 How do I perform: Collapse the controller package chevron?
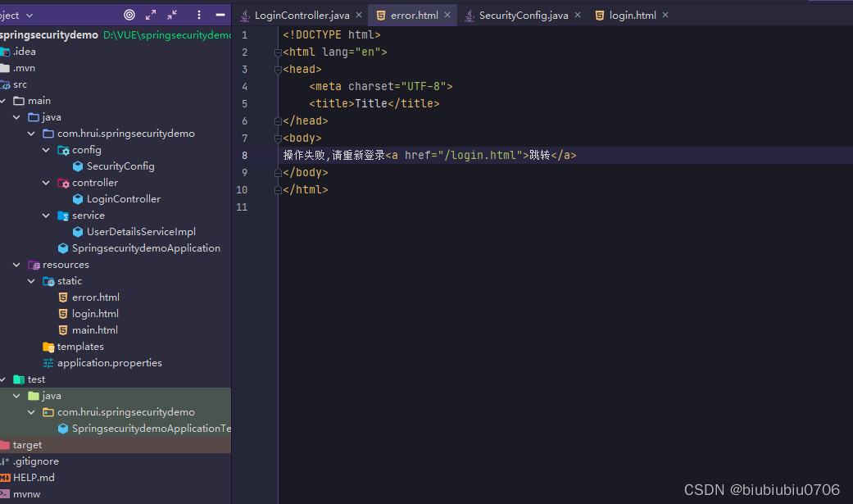click(x=47, y=183)
